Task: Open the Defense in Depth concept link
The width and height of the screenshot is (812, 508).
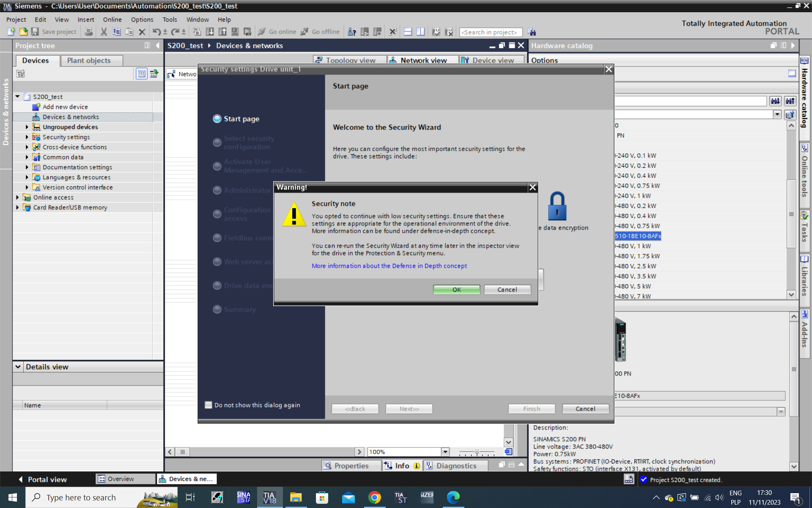Action: (389, 266)
